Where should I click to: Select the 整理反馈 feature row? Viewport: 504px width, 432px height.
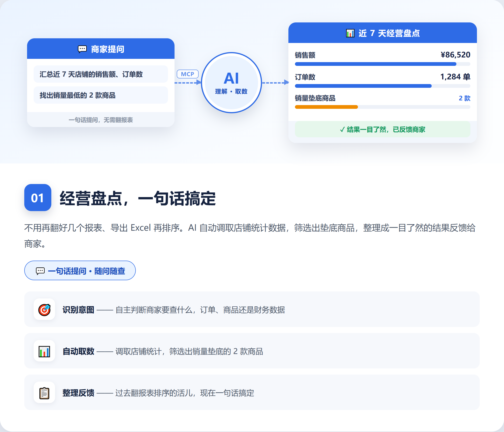[252, 393]
